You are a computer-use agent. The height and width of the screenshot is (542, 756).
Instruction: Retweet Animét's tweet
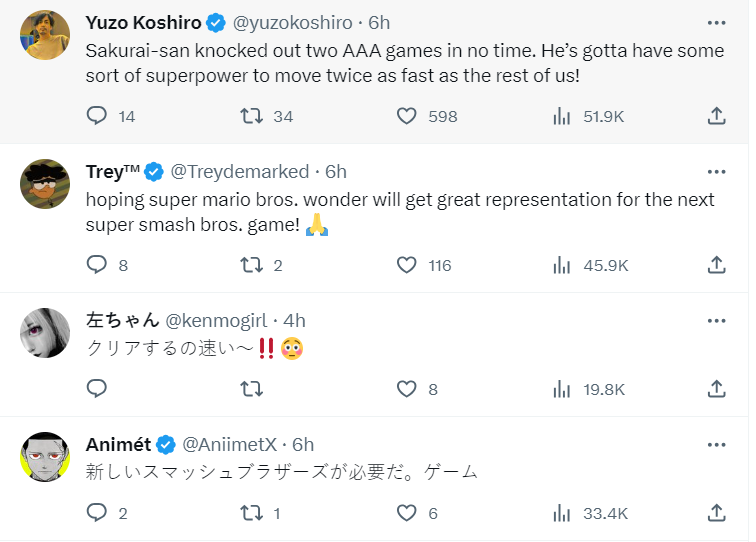[252, 513]
